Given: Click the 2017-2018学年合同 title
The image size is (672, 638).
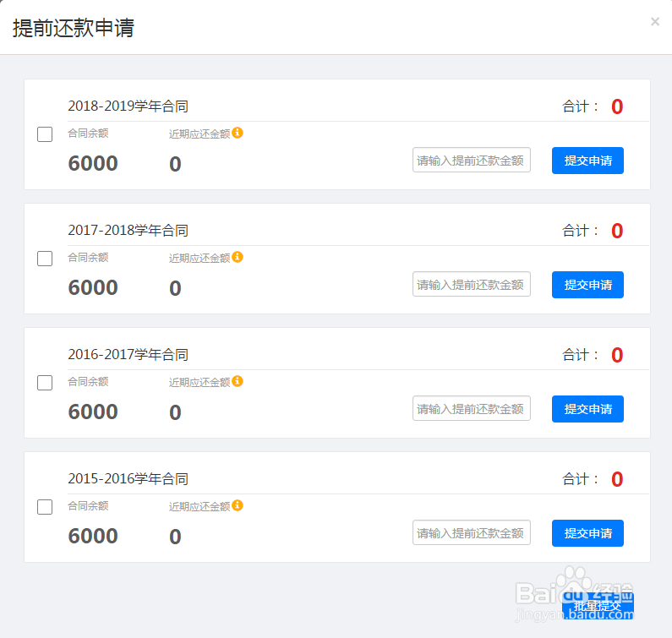Looking at the screenshot, I should click(x=128, y=230).
